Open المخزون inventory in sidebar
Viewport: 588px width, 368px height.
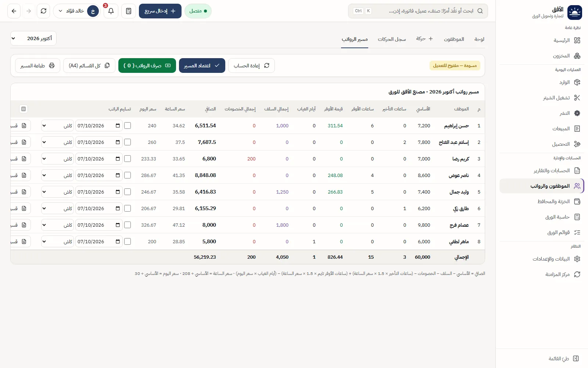click(542, 56)
